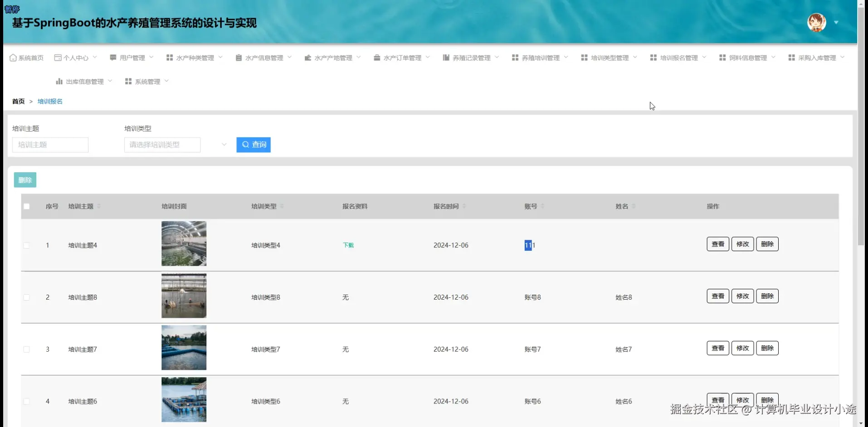Click 修改 for row 培训主题8
The height and width of the screenshot is (427, 868).
click(x=743, y=296)
